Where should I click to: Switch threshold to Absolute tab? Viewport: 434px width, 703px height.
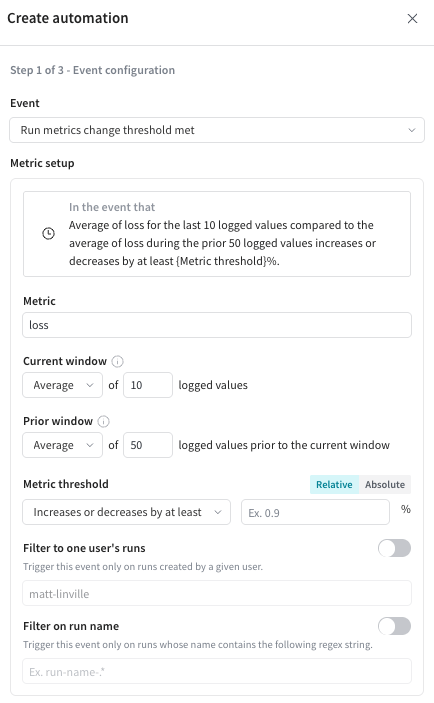click(385, 485)
